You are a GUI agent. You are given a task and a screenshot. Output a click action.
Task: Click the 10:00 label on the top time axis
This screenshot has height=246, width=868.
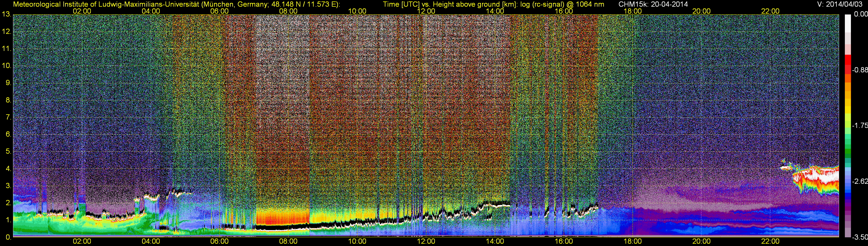357,11
